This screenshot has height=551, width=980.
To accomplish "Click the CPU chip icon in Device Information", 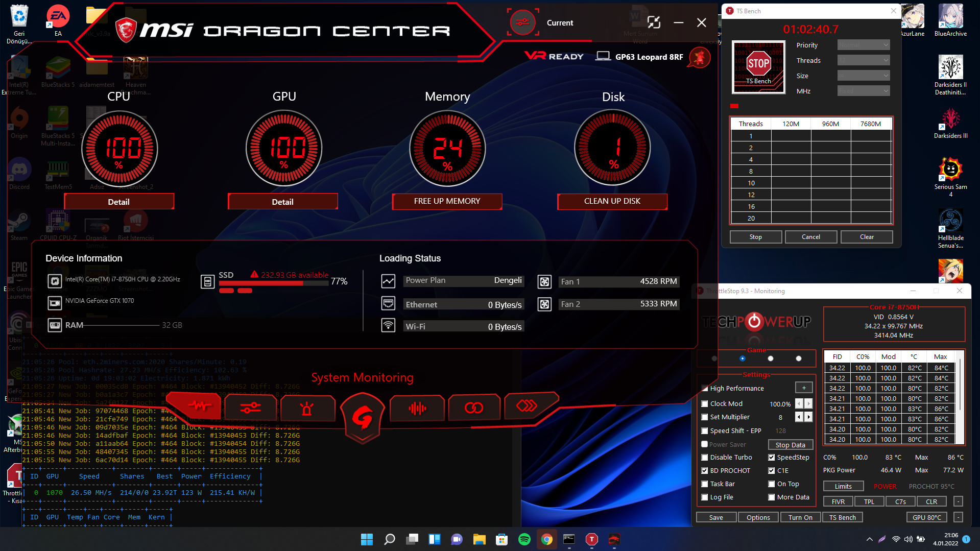I will tap(55, 280).
